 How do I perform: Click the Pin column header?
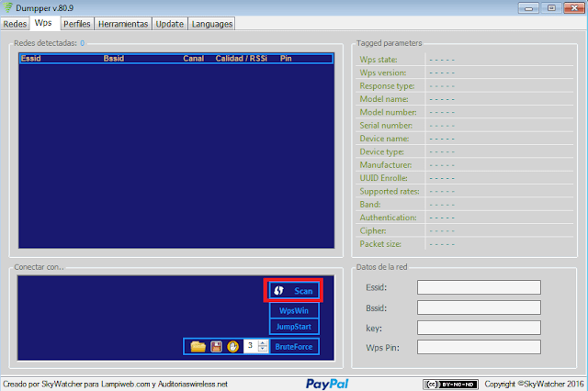pyautogui.click(x=286, y=59)
